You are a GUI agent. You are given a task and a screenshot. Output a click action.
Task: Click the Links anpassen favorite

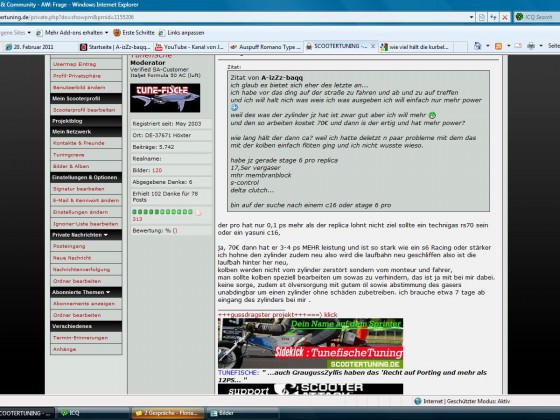tap(186, 33)
